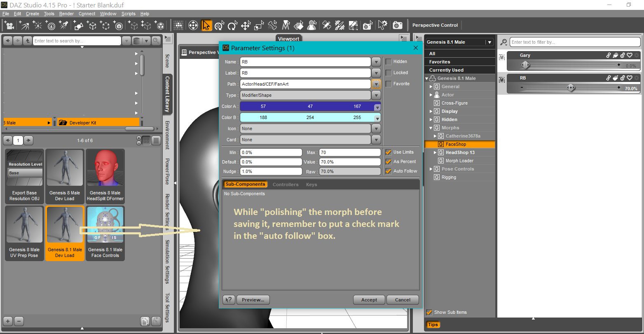This screenshot has height=334, width=644.
Task: Switch to the Keys tab
Action: (311, 185)
